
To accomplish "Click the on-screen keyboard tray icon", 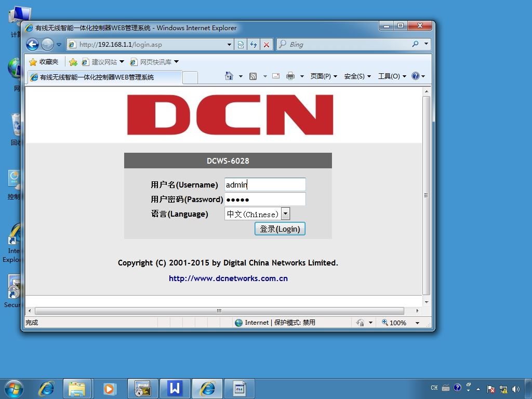I will [x=446, y=388].
